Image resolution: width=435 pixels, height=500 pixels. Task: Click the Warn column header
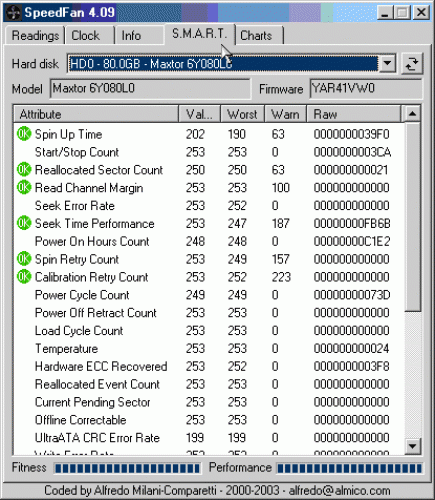(x=285, y=114)
